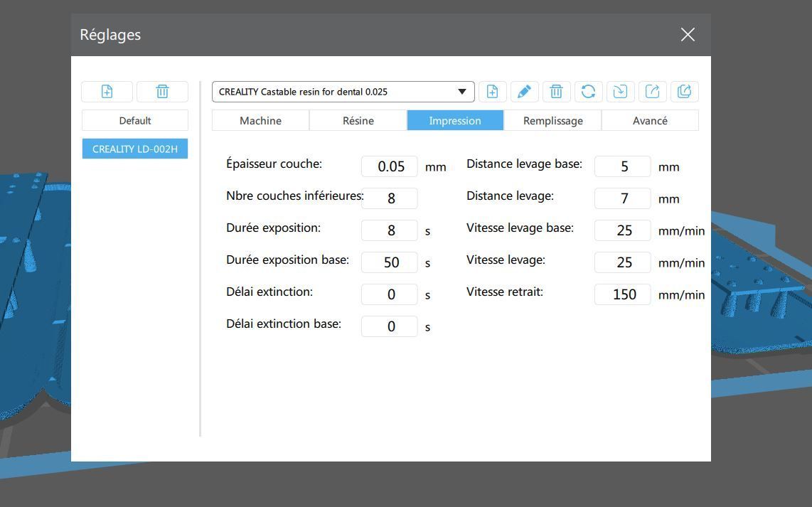812x507 pixels.
Task: Click the Délai extinction base label
Action: tap(284, 324)
